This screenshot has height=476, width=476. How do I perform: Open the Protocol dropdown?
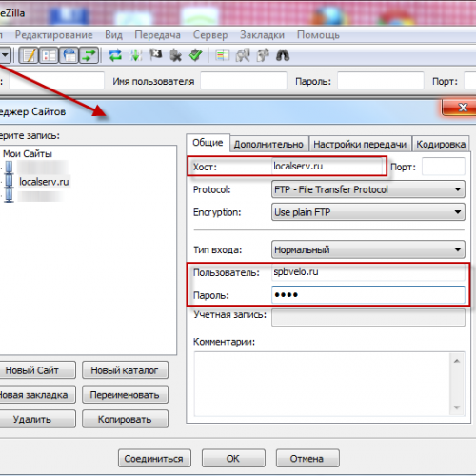coord(368,189)
